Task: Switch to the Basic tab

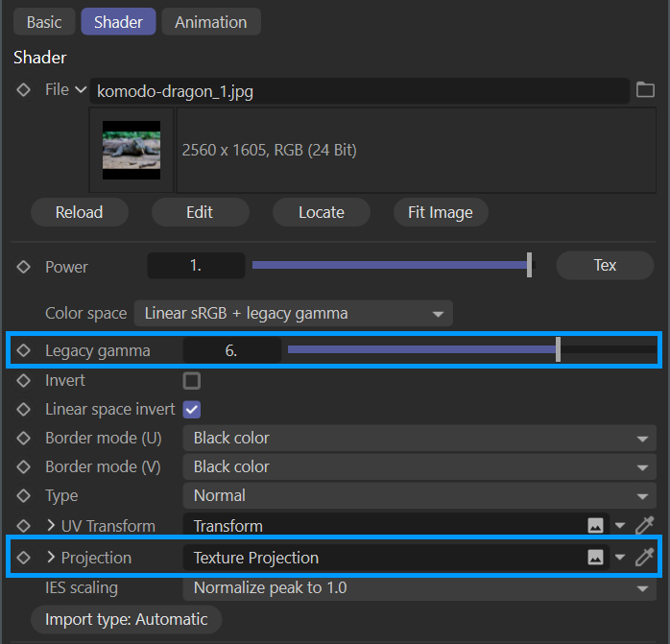Action: (x=43, y=22)
